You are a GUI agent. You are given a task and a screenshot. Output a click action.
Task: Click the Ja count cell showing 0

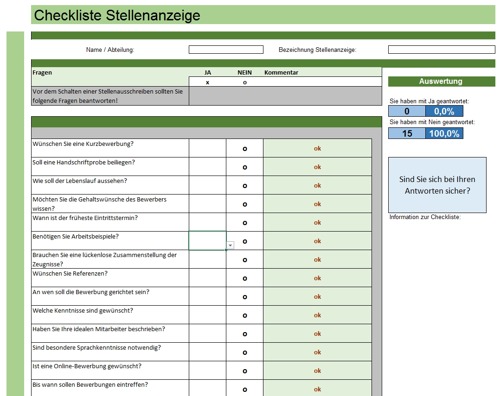coord(407,111)
